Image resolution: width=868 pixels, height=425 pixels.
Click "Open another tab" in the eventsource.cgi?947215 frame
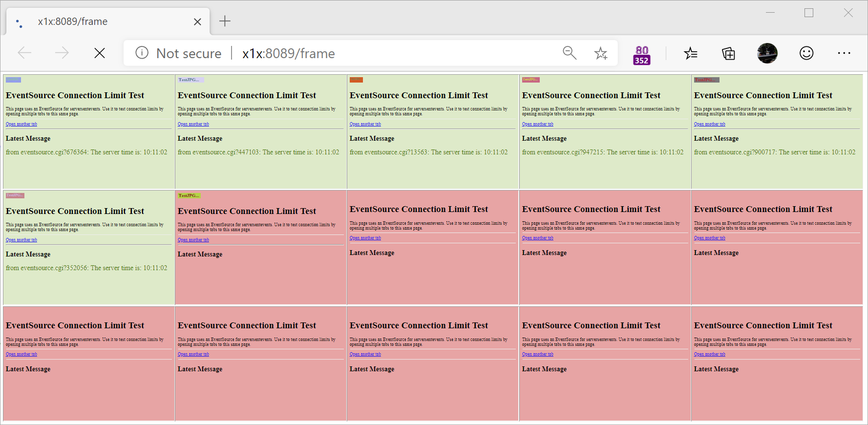pos(537,124)
